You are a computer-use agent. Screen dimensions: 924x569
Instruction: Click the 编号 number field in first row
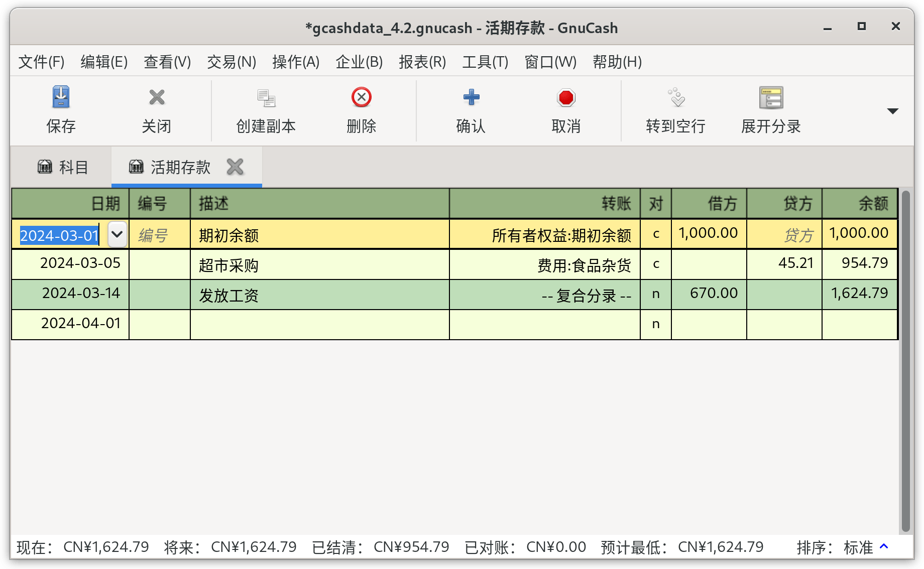click(160, 234)
